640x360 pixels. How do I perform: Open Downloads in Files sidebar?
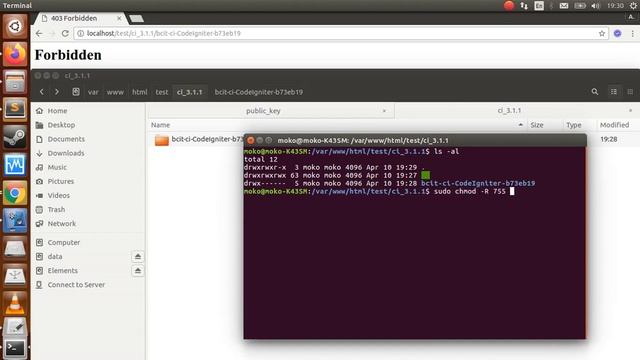tap(66, 153)
